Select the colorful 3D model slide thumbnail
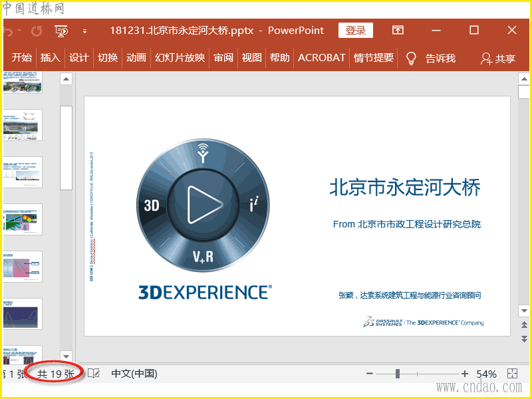 [23, 219]
